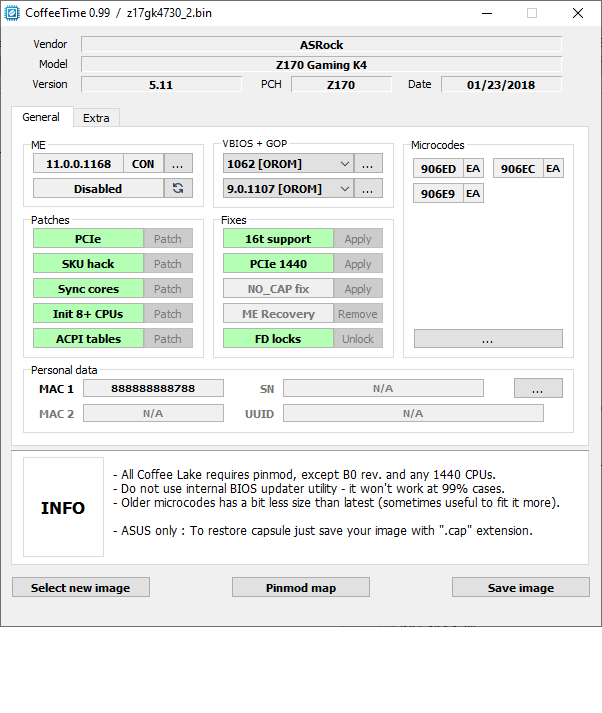
Task: Click the UUID N/A field
Action: (413, 413)
